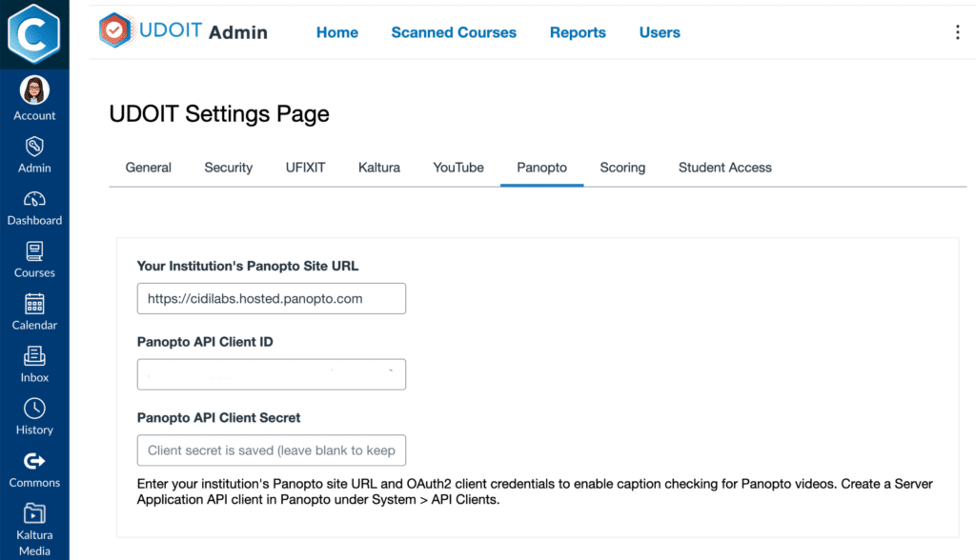976x560 pixels.
Task: Click the 'Panopto API Client Secret' label
Action: pyautogui.click(x=218, y=417)
